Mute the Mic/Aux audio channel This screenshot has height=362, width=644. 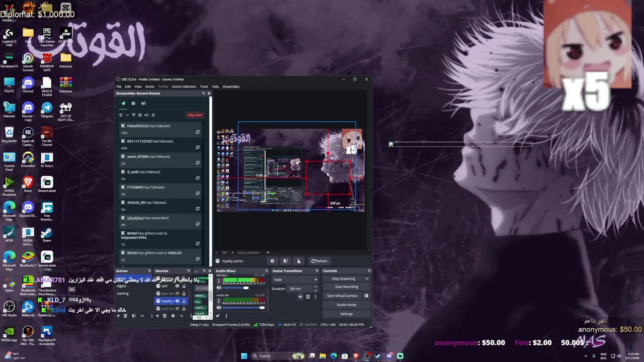219,288
